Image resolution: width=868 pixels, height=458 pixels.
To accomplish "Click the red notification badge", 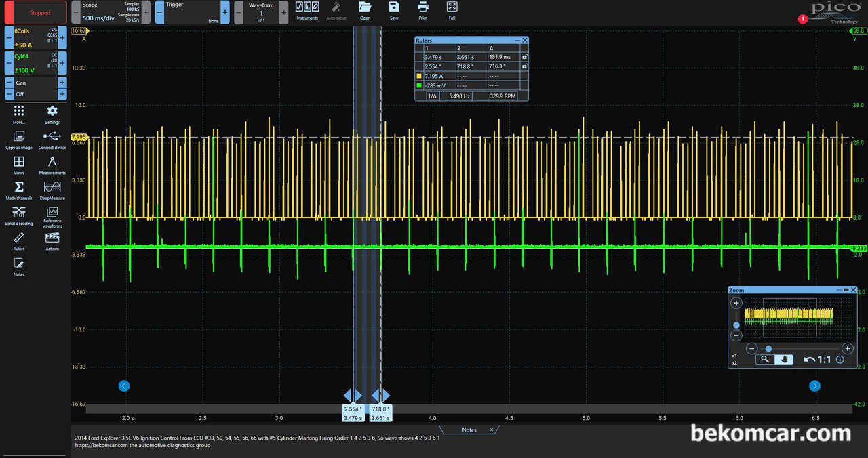I will coord(803,19).
